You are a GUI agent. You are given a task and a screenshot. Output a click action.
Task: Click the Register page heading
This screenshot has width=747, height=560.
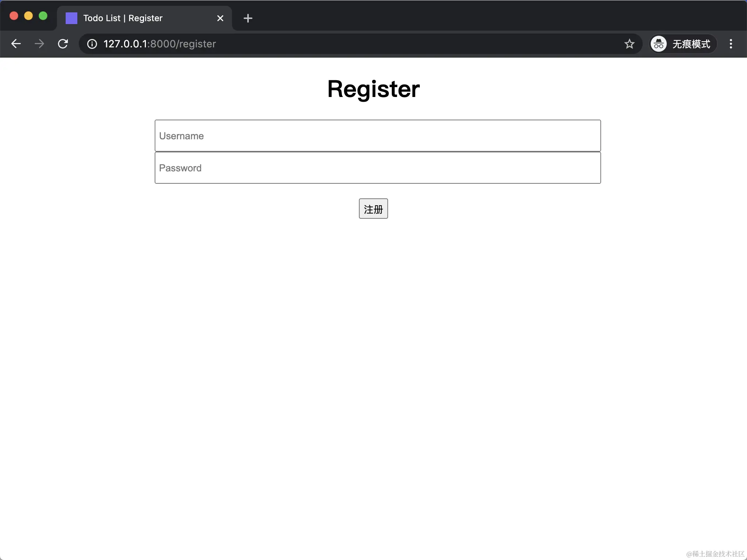(373, 89)
